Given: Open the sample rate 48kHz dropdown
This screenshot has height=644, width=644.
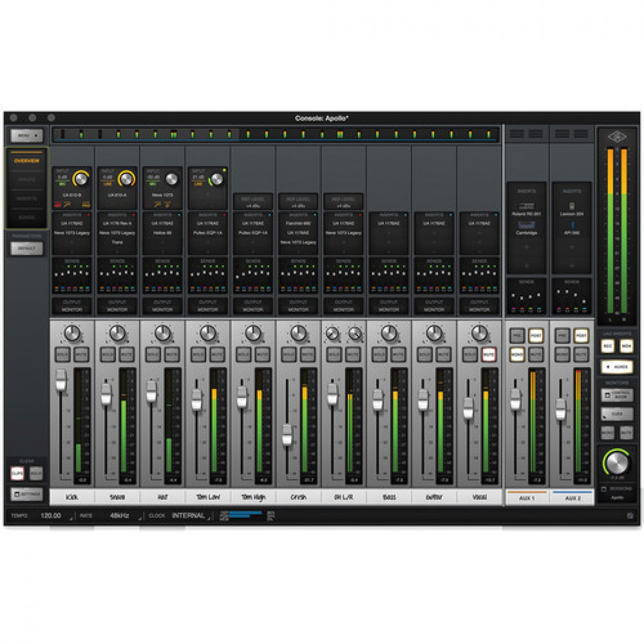Looking at the screenshot, I should 120,516.
